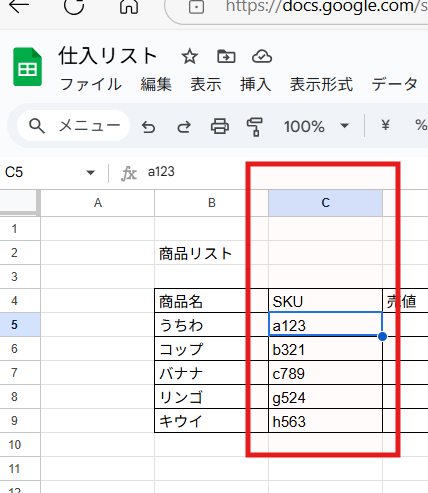
Task: Star the 仕入リスト spreadsheet
Action: pos(190,56)
